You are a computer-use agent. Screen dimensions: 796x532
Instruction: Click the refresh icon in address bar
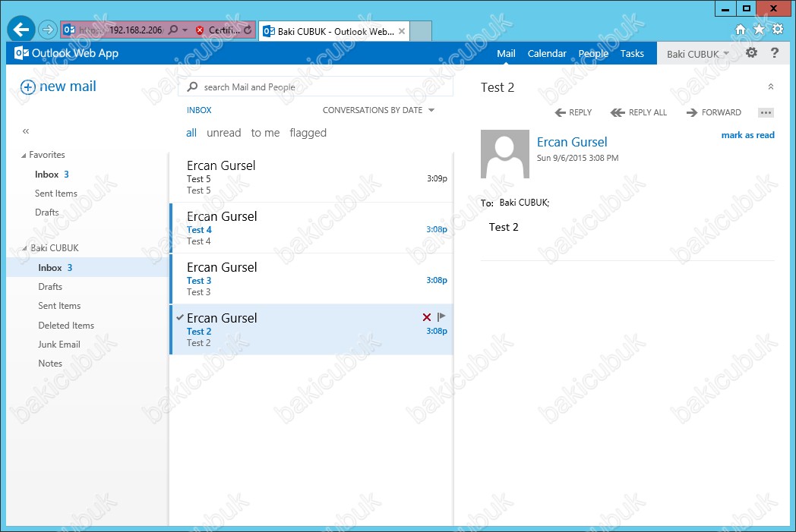[x=247, y=30]
